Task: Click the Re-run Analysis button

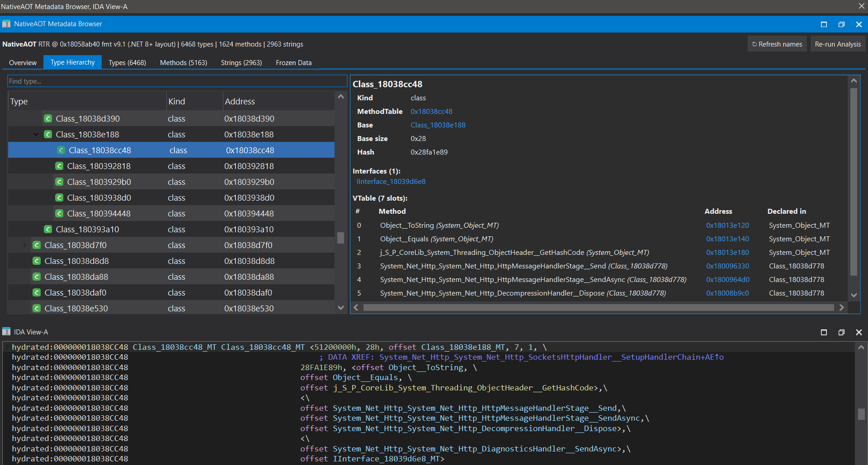Action: [838, 44]
